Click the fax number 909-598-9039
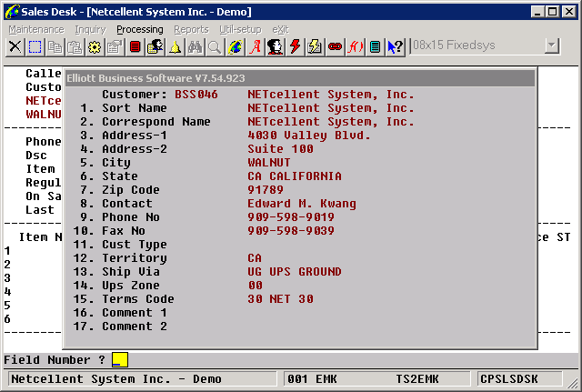 point(291,231)
